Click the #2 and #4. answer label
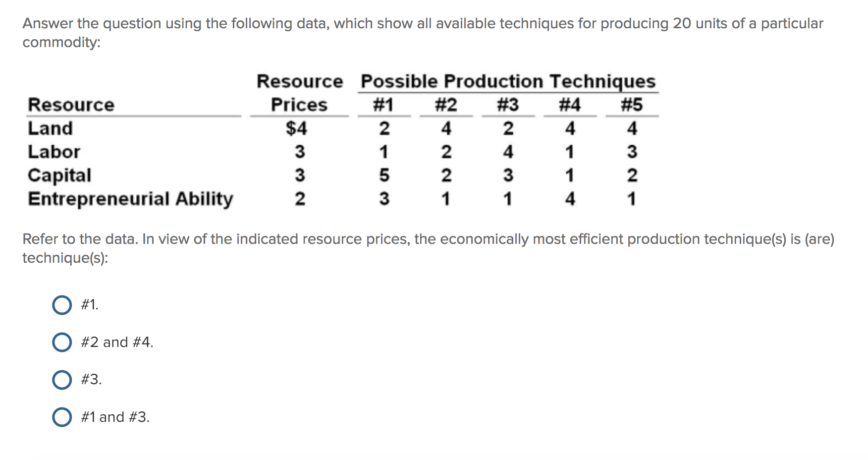This screenshot has width=868, height=460. tap(116, 342)
